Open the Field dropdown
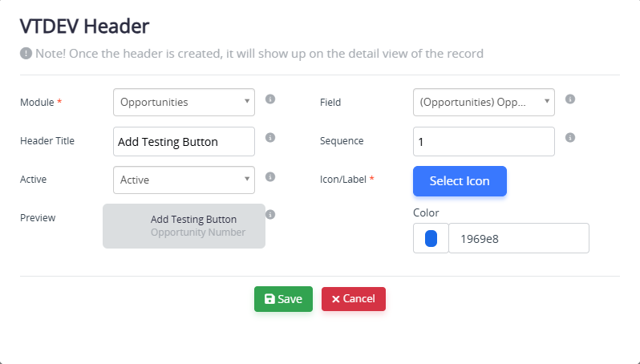Image resolution: width=640 pixels, height=364 pixels. (x=484, y=102)
